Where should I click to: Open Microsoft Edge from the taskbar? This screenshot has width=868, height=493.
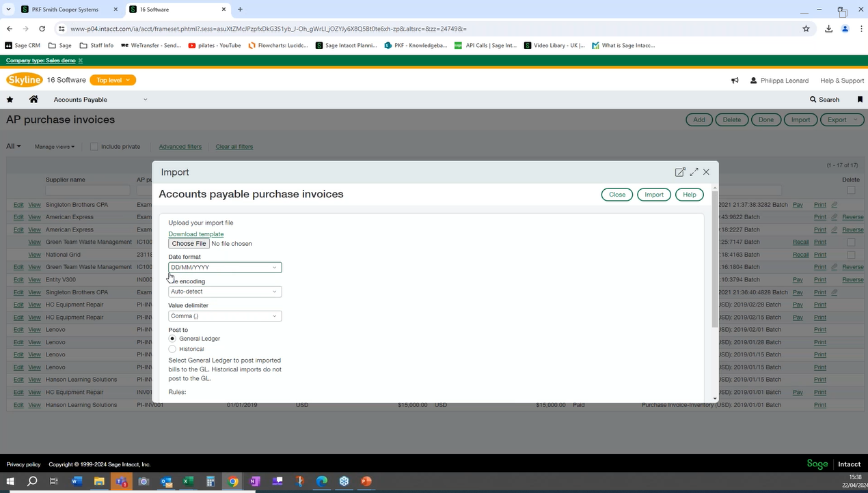(x=322, y=481)
